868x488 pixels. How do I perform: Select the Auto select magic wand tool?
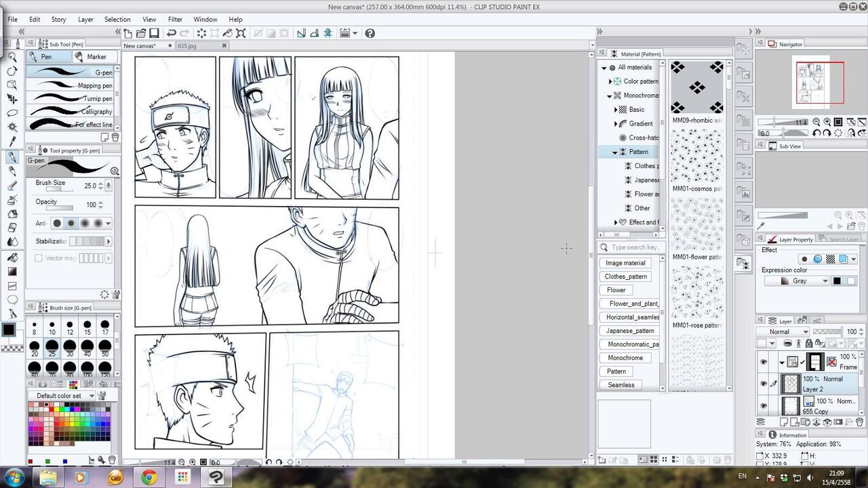(12, 127)
